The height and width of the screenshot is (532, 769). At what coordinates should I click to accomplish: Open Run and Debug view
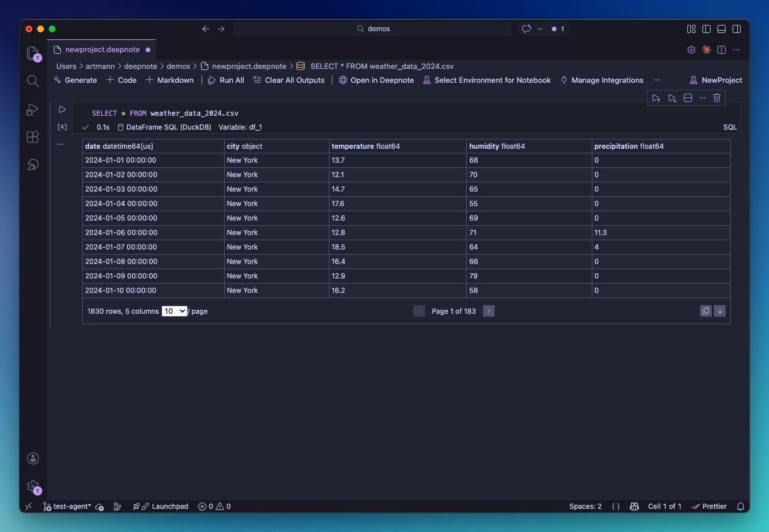pyautogui.click(x=33, y=109)
